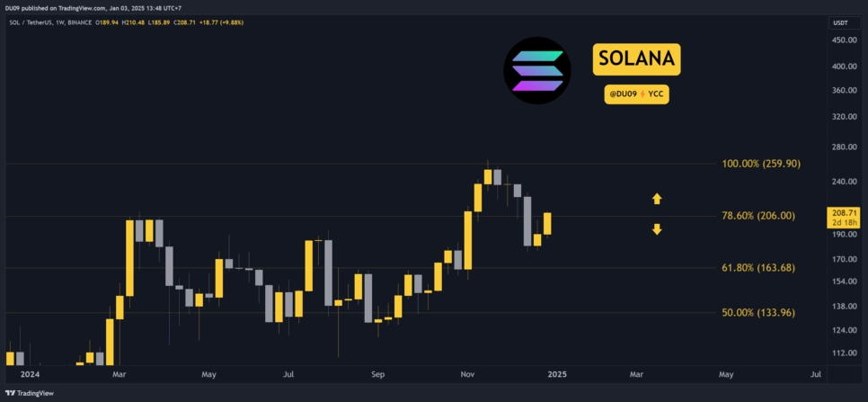The image size is (868, 402).
Task: Select the 61.80% (163.68) Fibonacci label
Action: pyautogui.click(x=757, y=267)
